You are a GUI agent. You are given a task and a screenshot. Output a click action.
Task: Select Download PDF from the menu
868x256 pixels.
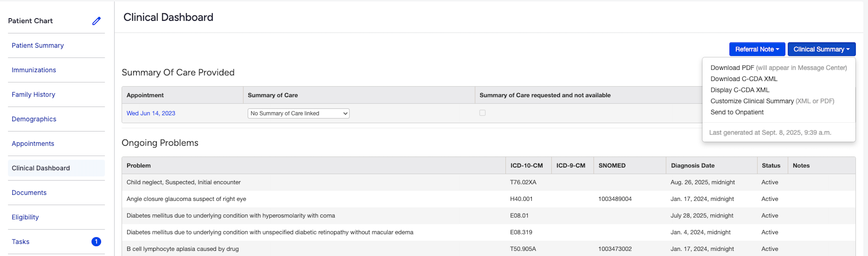(732, 68)
